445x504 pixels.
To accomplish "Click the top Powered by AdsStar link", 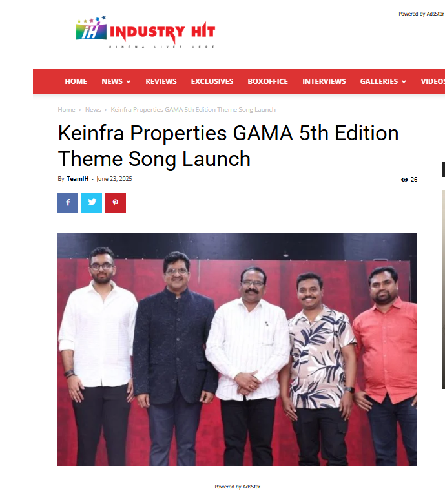I will click(421, 14).
